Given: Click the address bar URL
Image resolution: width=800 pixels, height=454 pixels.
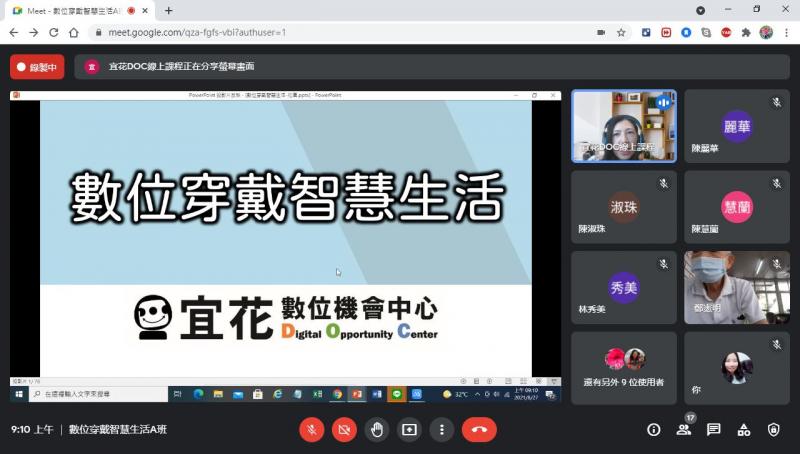Looking at the screenshot, I should 197,33.
